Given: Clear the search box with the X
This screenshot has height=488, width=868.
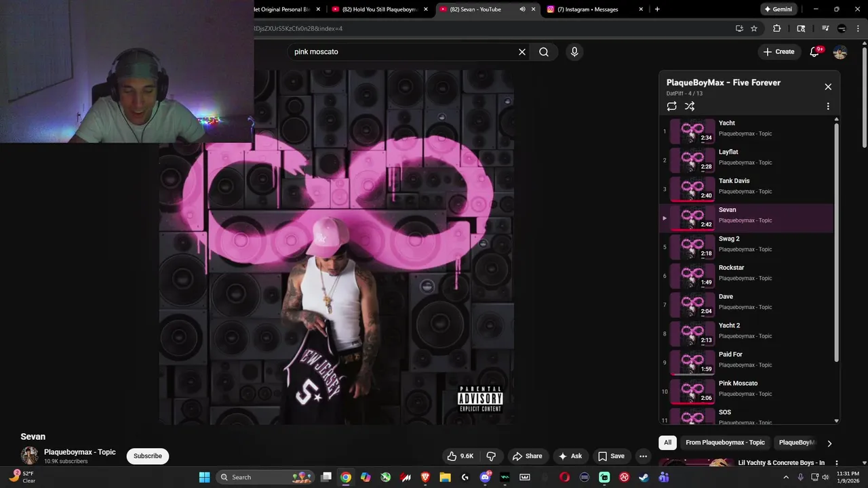Looking at the screenshot, I should coord(522,52).
